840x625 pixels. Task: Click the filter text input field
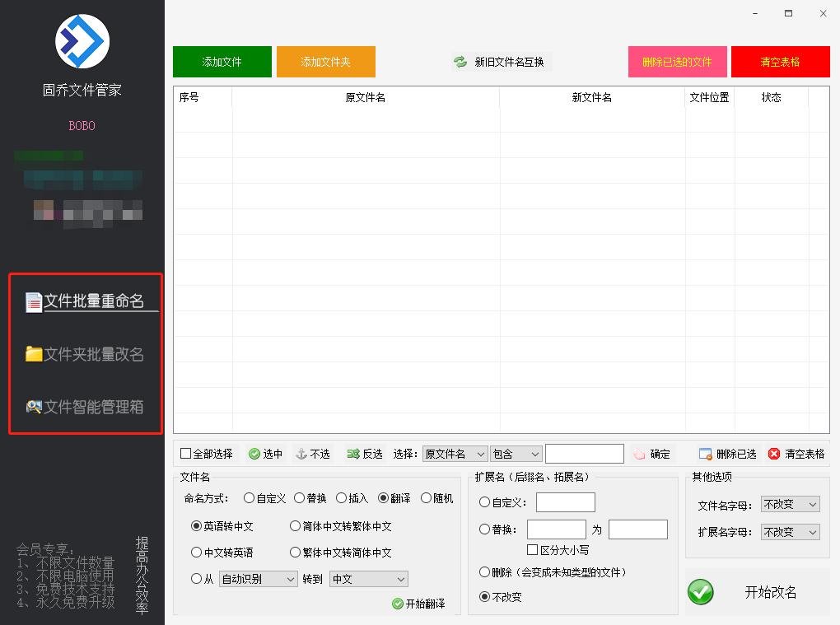click(585, 453)
